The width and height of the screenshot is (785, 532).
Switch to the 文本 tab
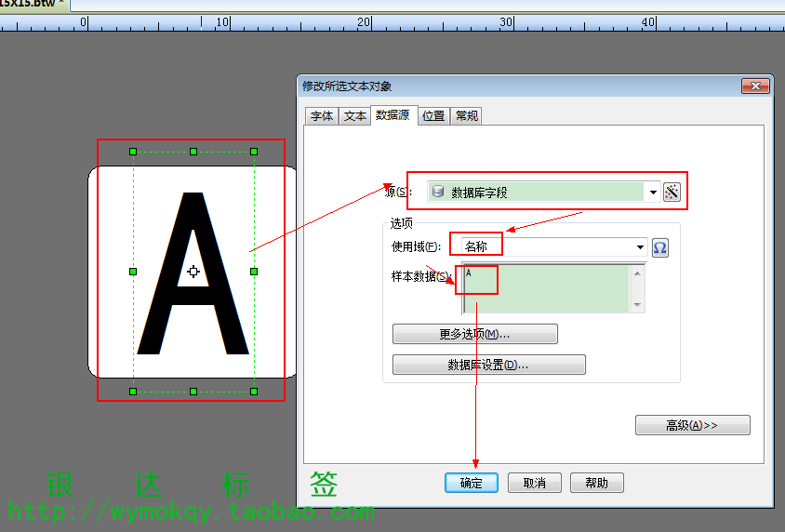point(354,116)
